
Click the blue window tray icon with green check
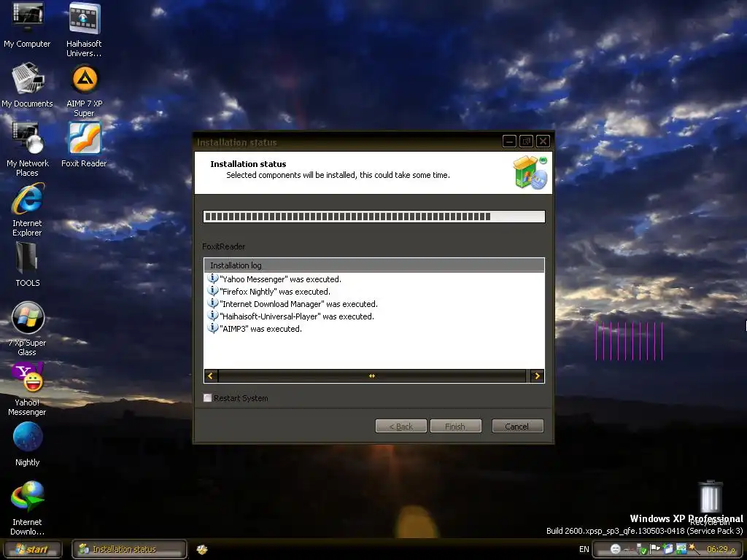tap(681, 549)
